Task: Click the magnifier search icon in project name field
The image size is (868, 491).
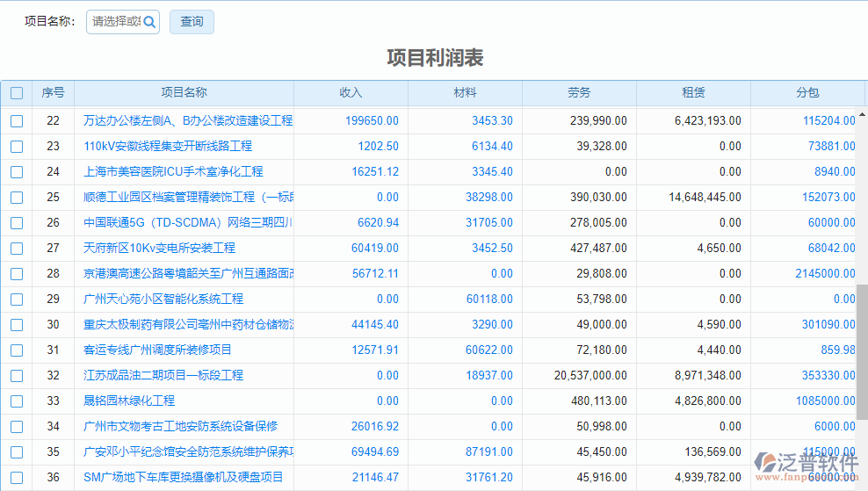Action: point(149,22)
